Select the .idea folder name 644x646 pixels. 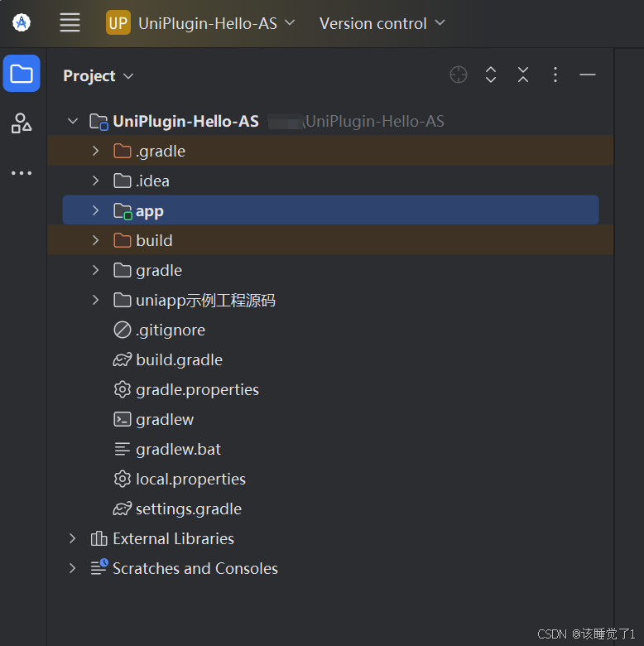click(x=152, y=181)
